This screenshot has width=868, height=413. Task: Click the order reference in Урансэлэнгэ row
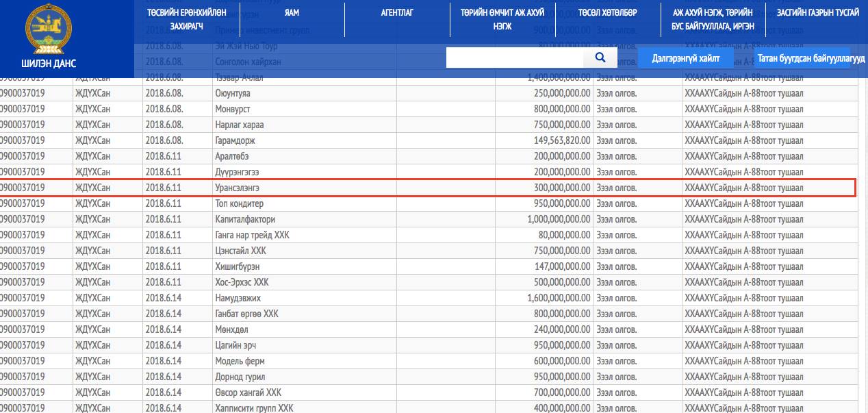pyautogui.click(x=744, y=188)
